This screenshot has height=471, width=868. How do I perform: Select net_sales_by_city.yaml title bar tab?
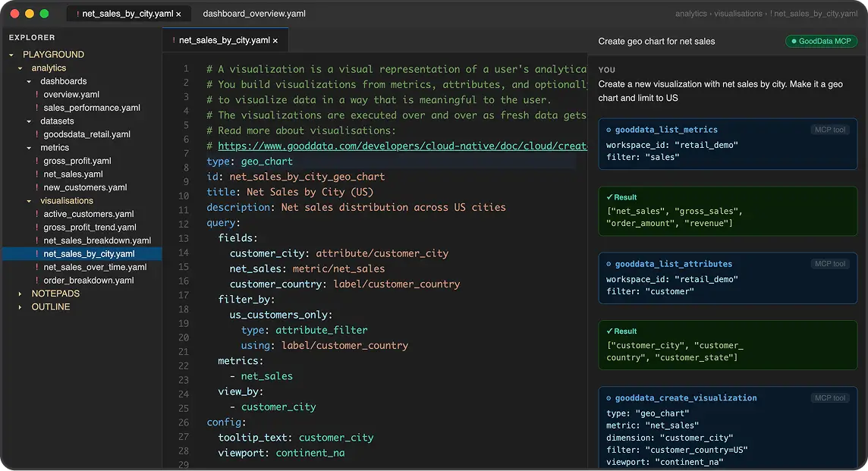(128, 14)
